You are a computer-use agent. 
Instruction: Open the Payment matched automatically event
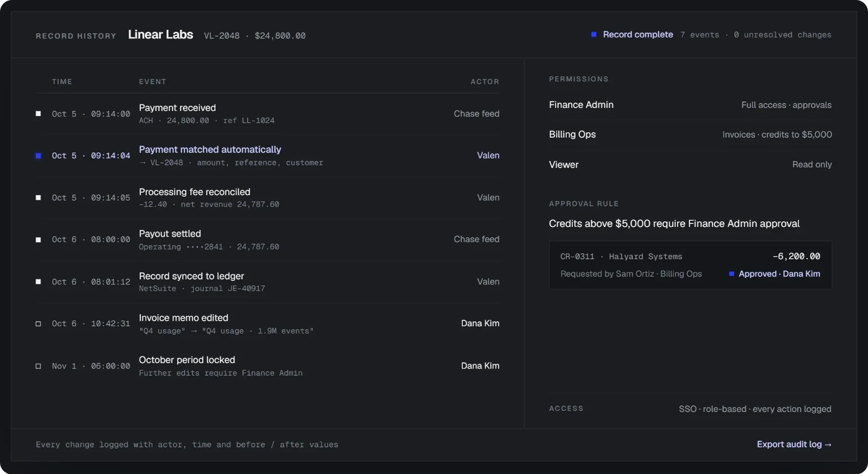[x=210, y=149]
